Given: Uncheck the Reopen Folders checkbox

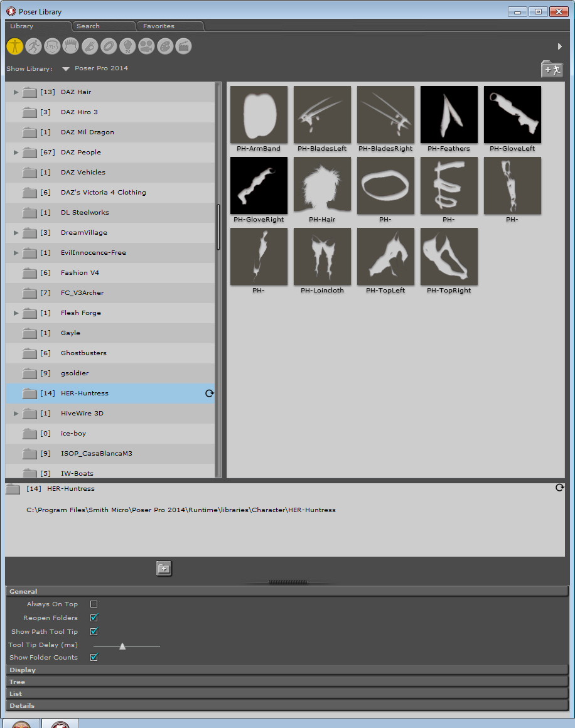Looking at the screenshot, I should tap(94, 618).
